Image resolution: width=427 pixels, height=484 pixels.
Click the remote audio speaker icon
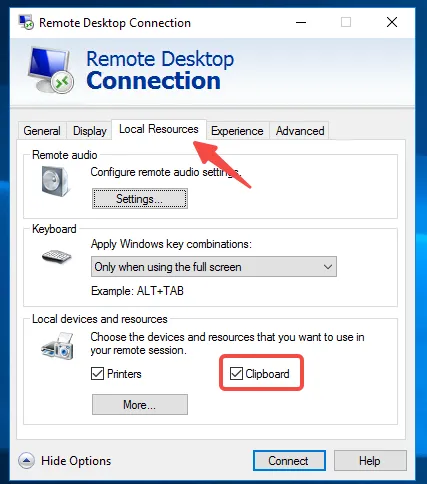[x=56, y=181]
